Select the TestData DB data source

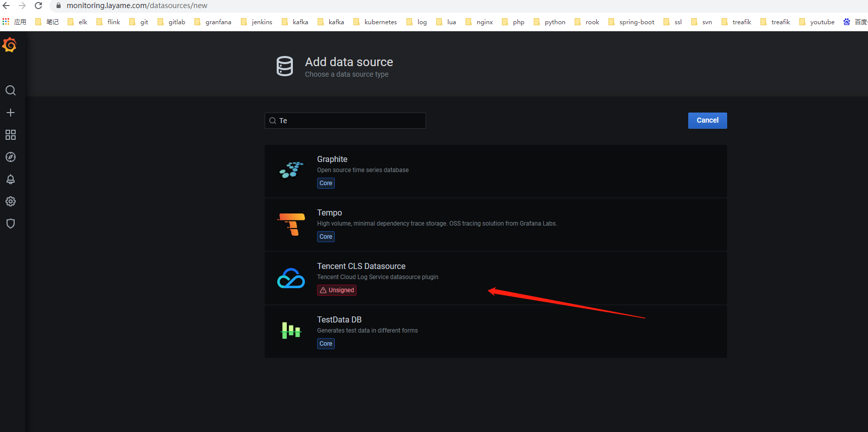496,332
